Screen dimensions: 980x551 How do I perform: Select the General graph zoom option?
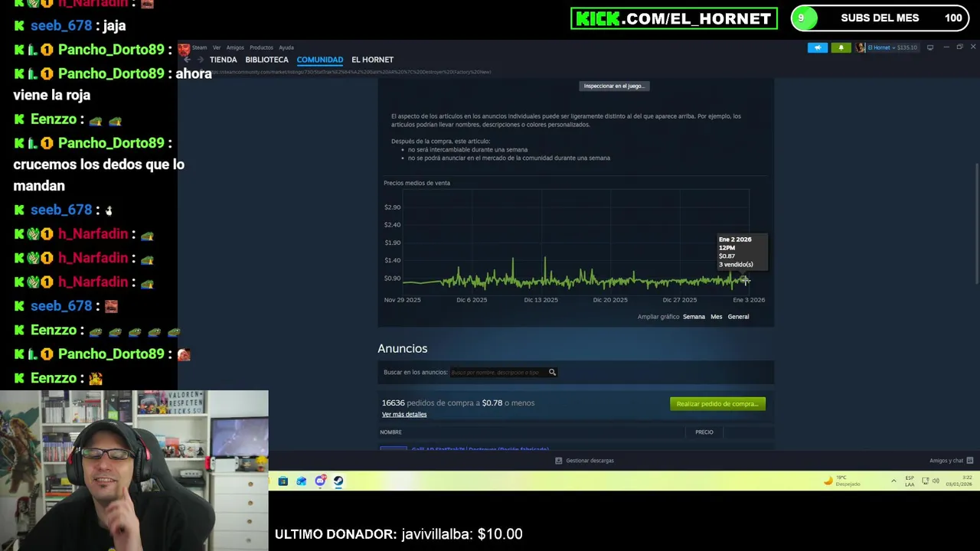click(x=738, y=317)
